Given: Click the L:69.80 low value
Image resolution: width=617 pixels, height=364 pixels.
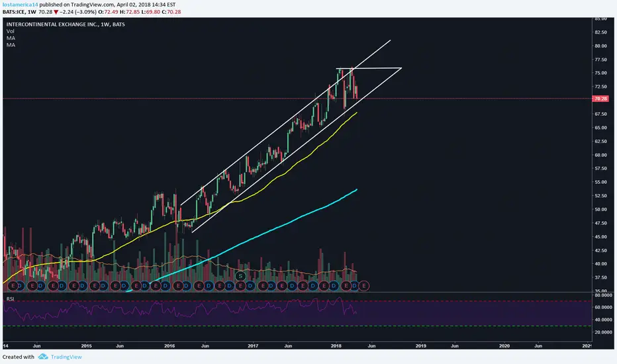Looking at the screenshot, I should pos(151,12).
